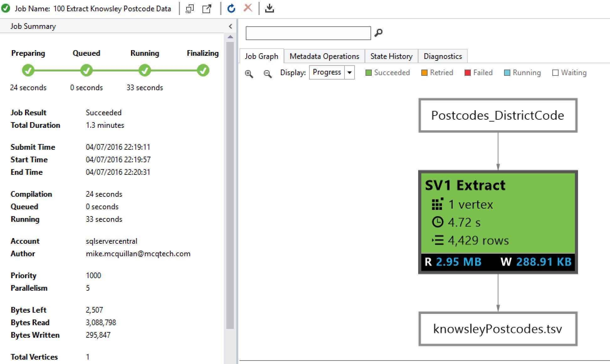Image resolution: width=610 pixels, height=364 pixels.
Task: Open the Display Progress dropdown
Action: tap(349, 73)
